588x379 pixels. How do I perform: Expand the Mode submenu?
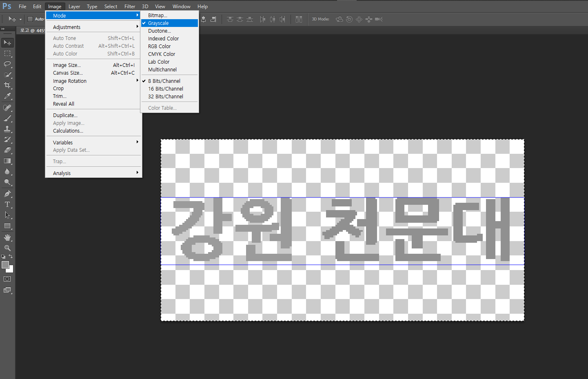coord(93,16)
